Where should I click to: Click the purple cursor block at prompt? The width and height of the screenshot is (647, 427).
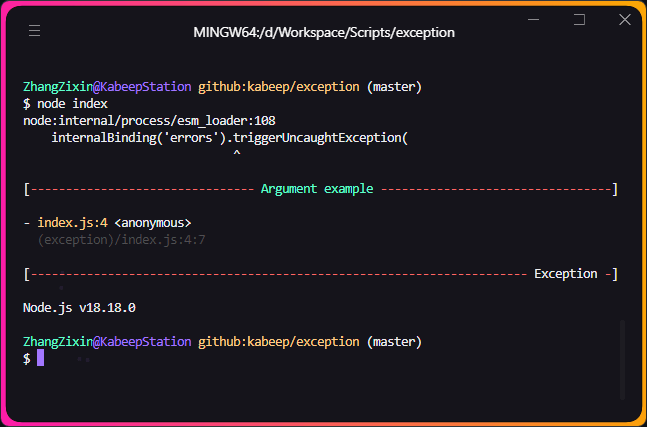tap(40, 358)
